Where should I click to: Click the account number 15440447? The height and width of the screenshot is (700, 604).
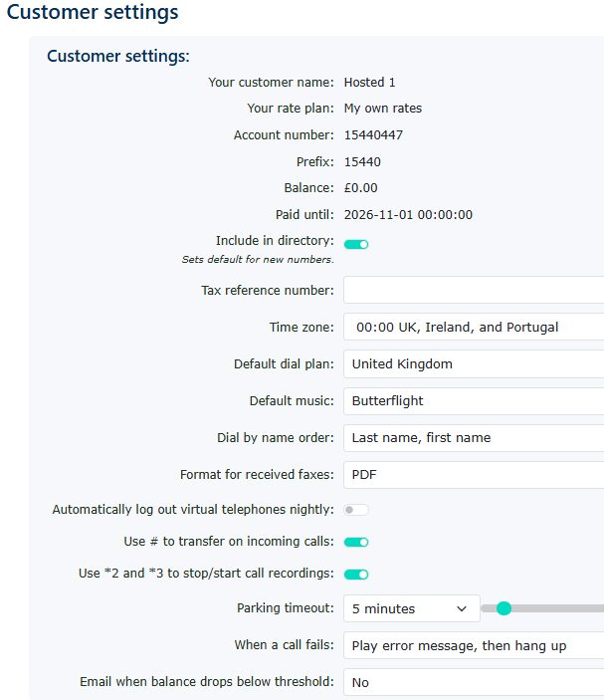(373, 134)
